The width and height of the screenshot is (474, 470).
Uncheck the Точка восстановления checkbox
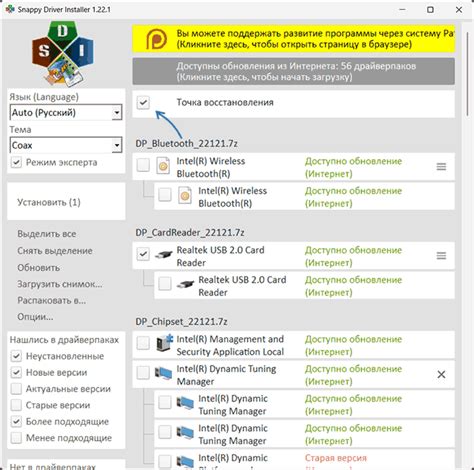143,102
